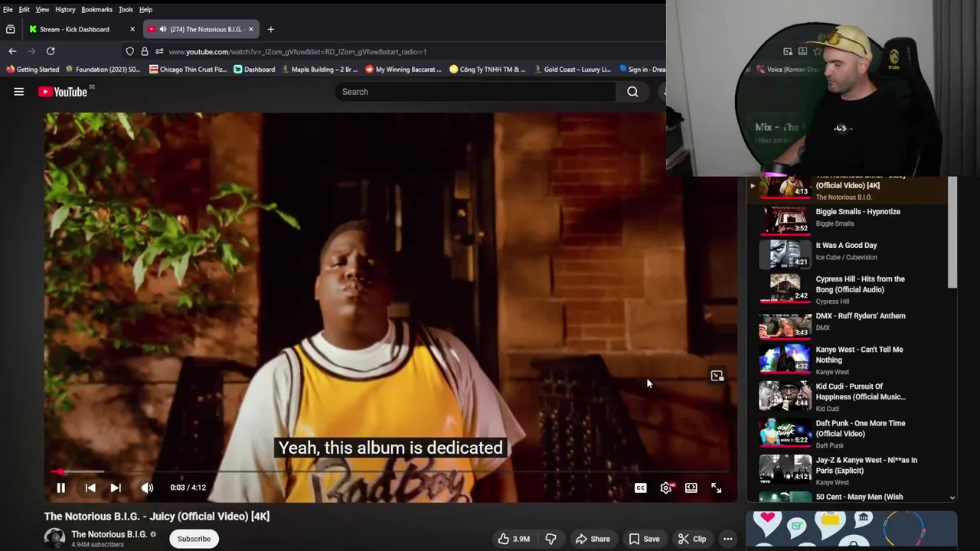Open the File menu
980x551 pixels.
(8, 9)
